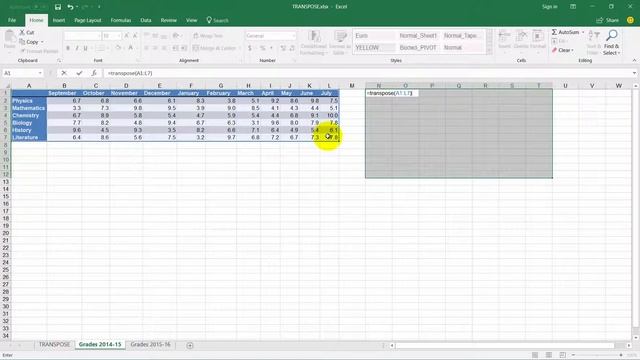Screen dimensions: 640x360
Task: Switch to the Formulas tab
Action: (x=121, y=20)
